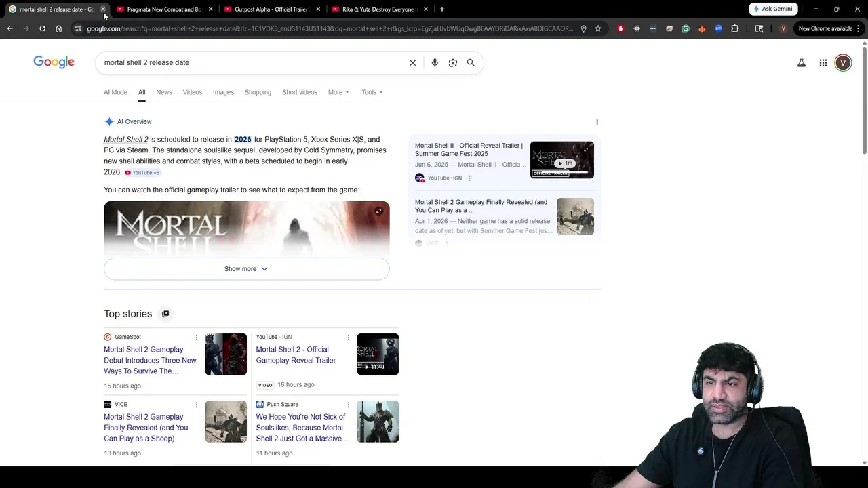The image size is (868, 488).
Task: Click Top stories collection icon
Action: 165,314
